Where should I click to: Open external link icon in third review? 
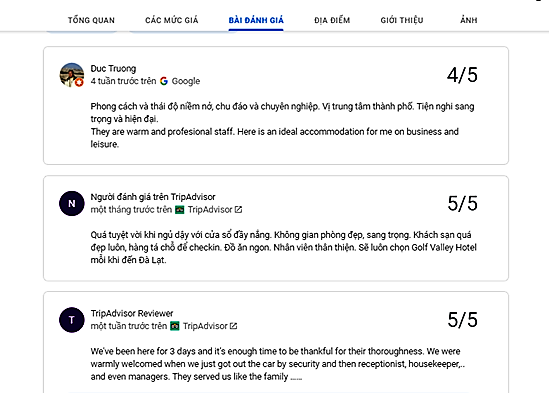pyautogui.click(x=234, y=326)
